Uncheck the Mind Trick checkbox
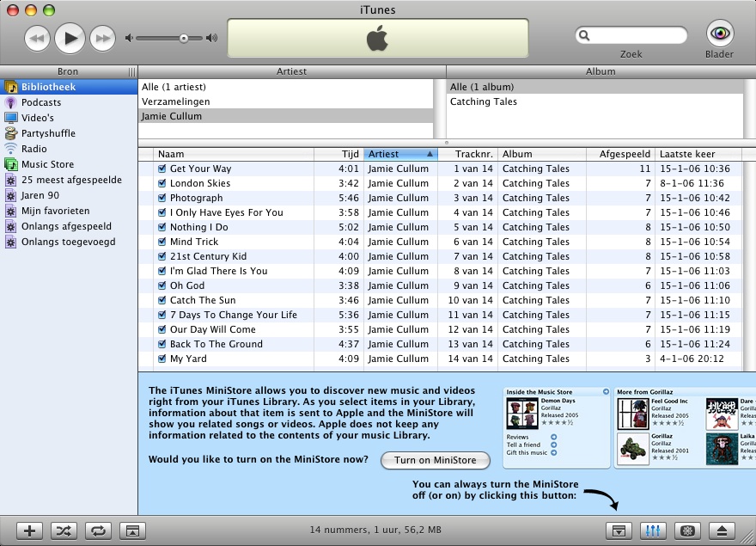 pos(162,242)
